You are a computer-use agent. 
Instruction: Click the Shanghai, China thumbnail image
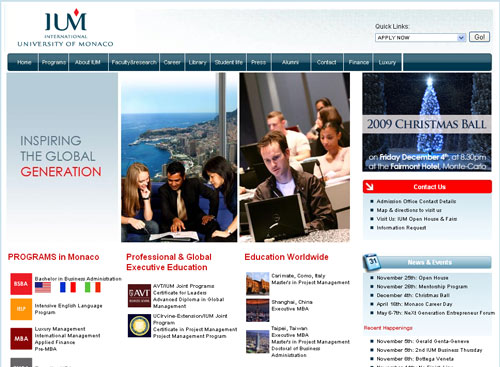coord(257,310)
